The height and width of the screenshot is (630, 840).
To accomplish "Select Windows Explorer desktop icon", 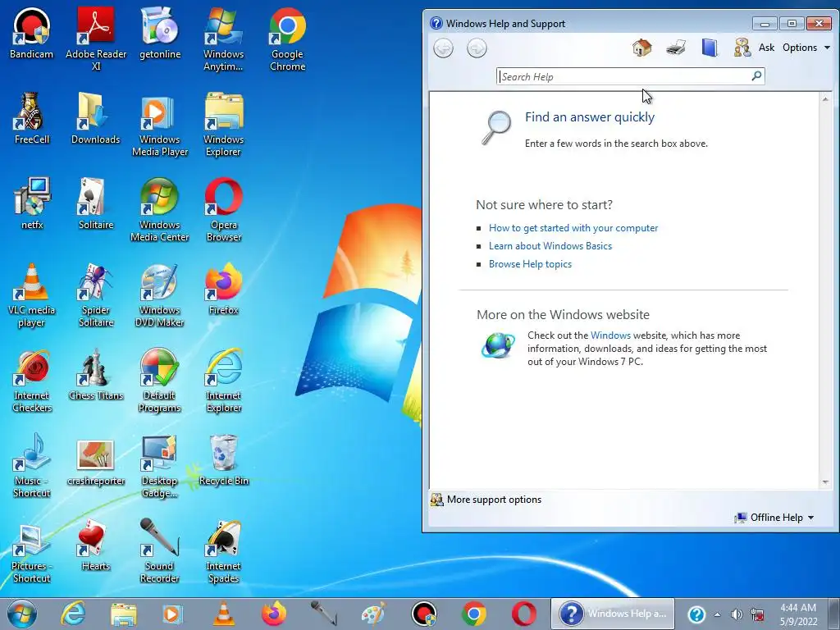I will pyautogui.click(x=223, y=125).
